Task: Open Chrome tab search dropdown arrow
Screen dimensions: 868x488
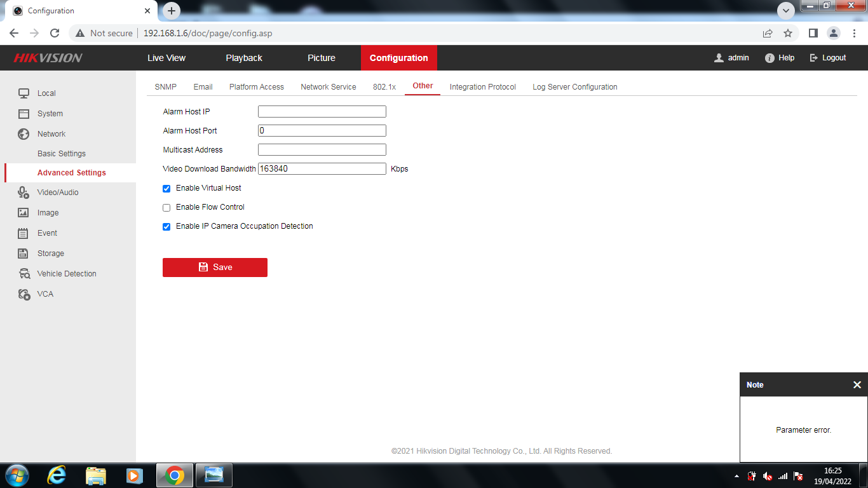Action: tap(786, 11)
